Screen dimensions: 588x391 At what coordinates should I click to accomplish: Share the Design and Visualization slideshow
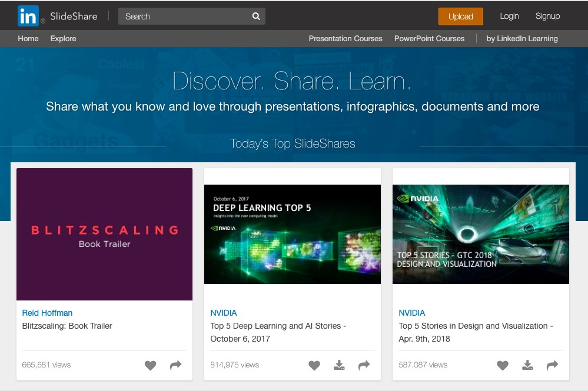(552, 365)
